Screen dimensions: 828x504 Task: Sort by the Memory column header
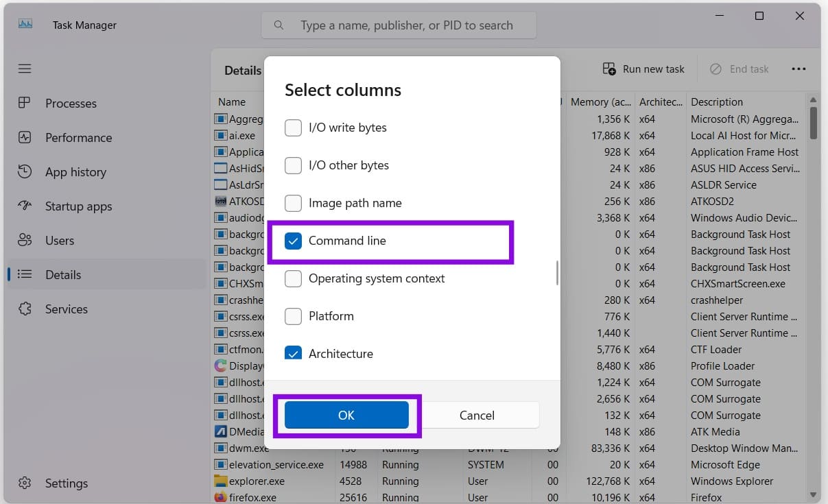tap(600, 101)
